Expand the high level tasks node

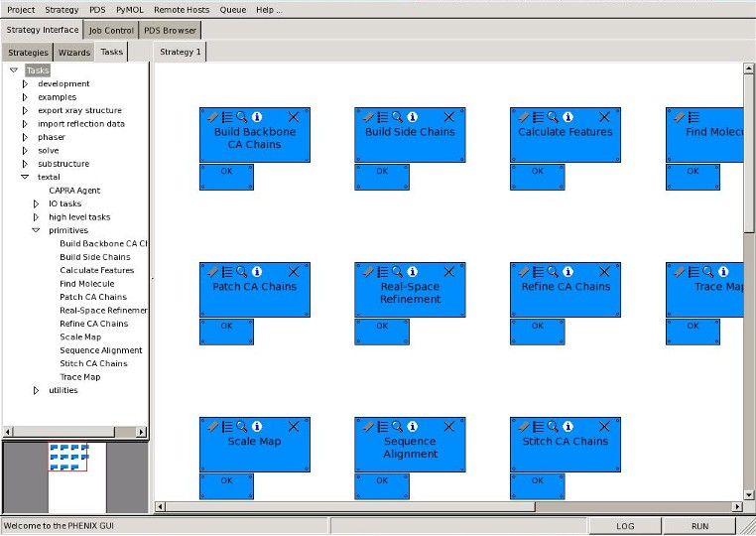click(x=37, y=217)
